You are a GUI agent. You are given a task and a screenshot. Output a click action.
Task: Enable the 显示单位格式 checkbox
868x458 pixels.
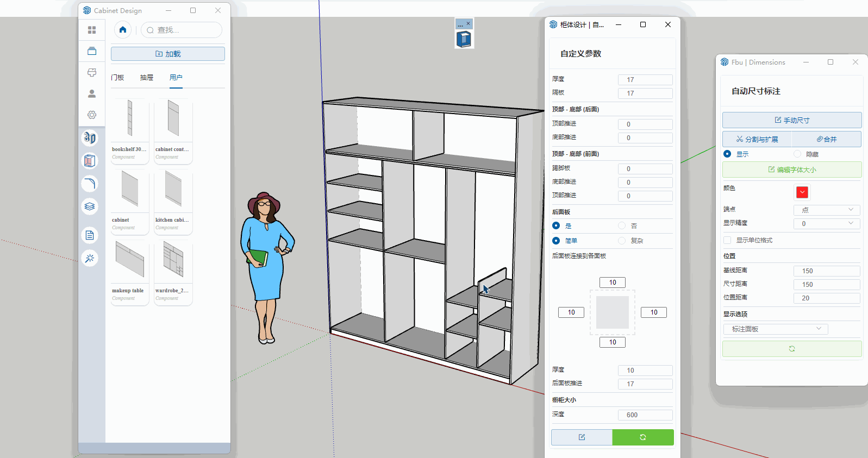(727, 240)
